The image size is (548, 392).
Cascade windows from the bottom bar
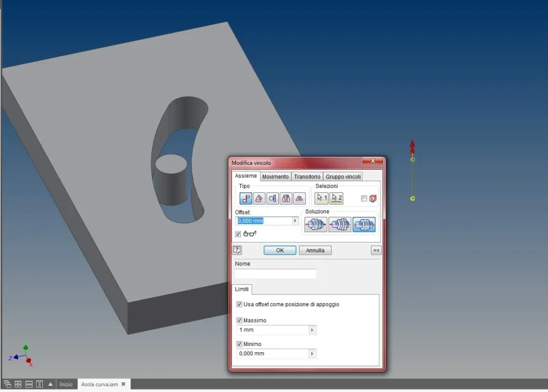tap(7, 384)
